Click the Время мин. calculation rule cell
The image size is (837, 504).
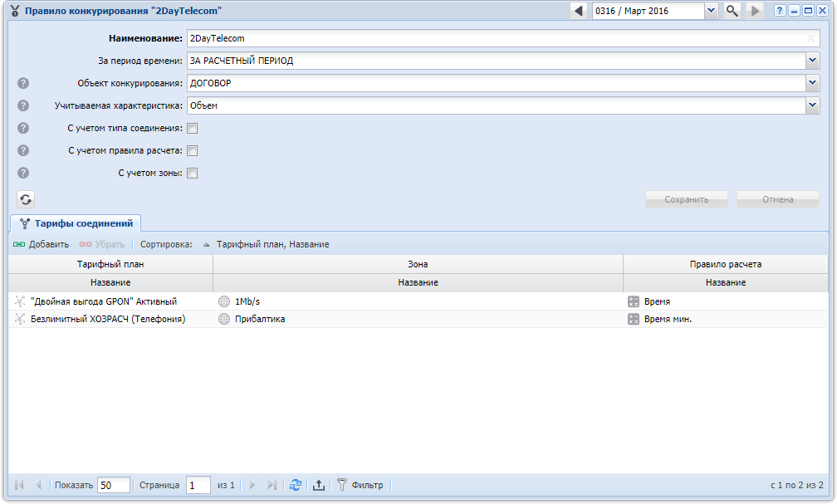pyautogui.click(x=726, y=320)
